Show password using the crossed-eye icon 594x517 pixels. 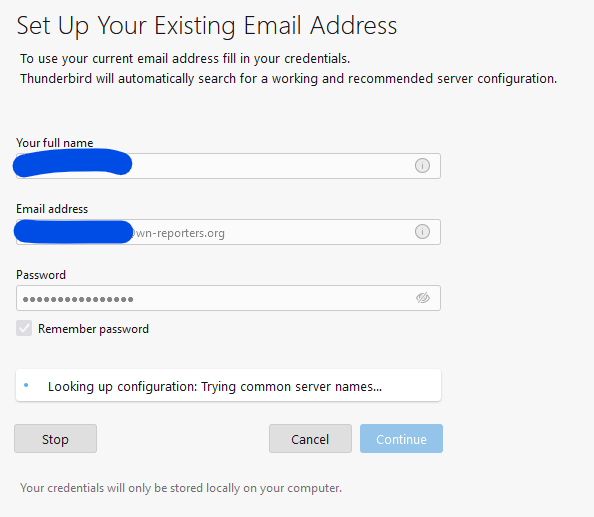click(423, 298)
